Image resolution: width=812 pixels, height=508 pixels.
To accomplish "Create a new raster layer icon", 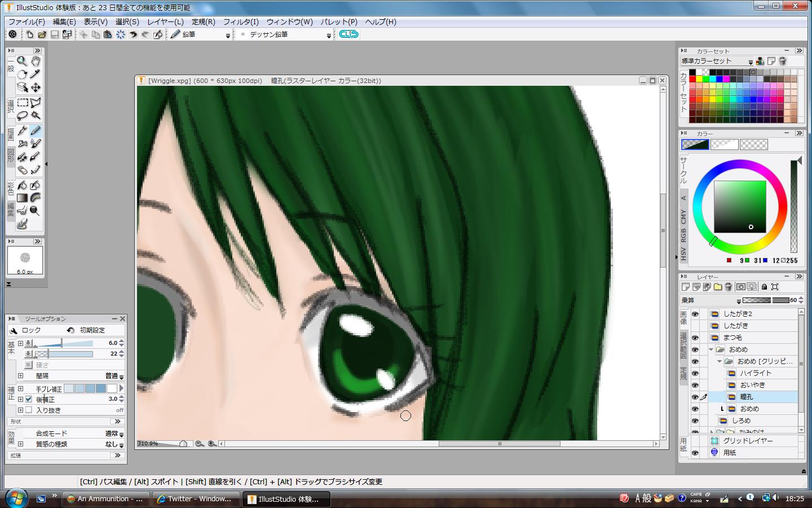I will 686,287.
